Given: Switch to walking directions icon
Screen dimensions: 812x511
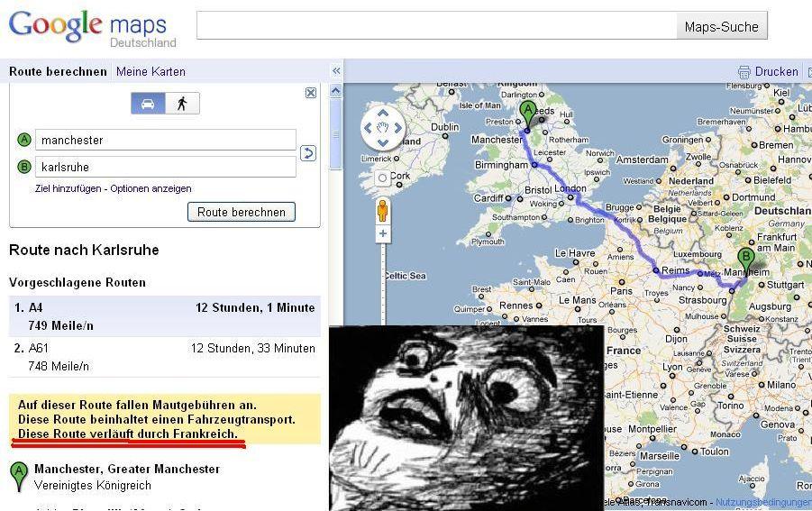Looking at the screenshot, I should pos(182,104).
